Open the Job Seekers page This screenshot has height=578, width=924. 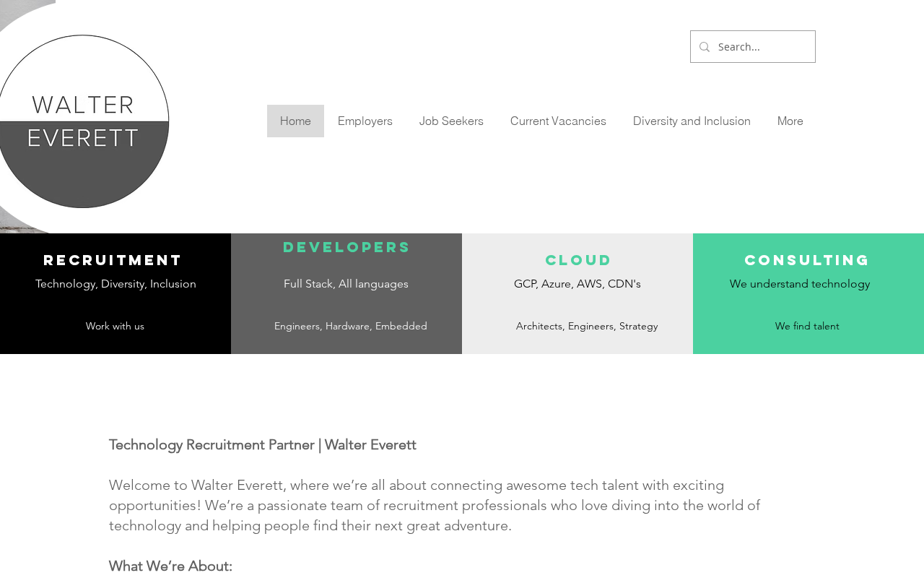pyautogui.click(x=451, y=121)
